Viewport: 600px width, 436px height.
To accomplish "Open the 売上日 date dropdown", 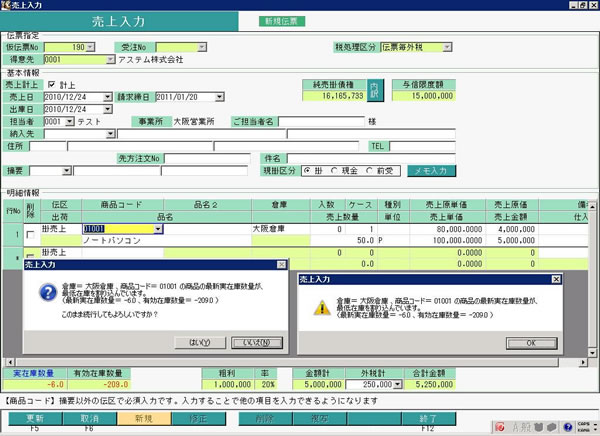I will click(108, 97).
